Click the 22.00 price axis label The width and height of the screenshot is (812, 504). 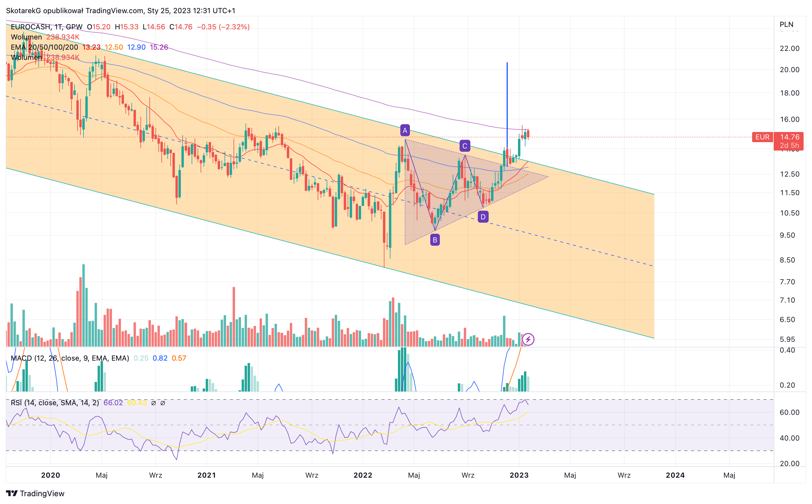click(x=789, y=48)
